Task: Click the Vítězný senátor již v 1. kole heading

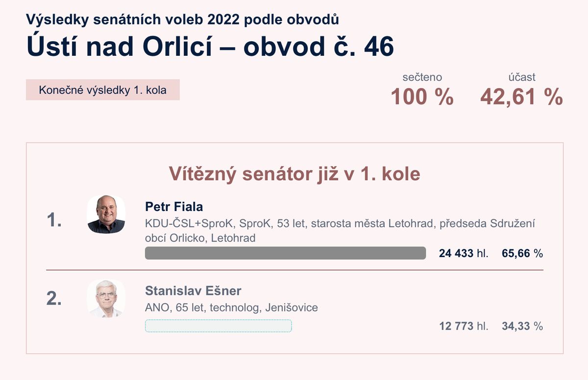Action: (294, 174)
